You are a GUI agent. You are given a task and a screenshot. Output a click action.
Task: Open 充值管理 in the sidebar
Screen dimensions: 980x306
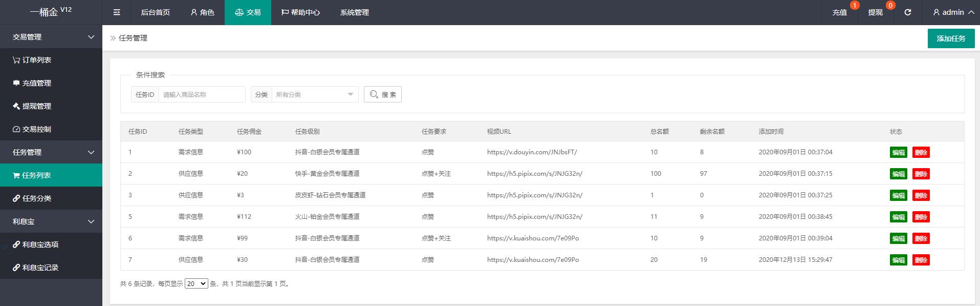[51, 83]
